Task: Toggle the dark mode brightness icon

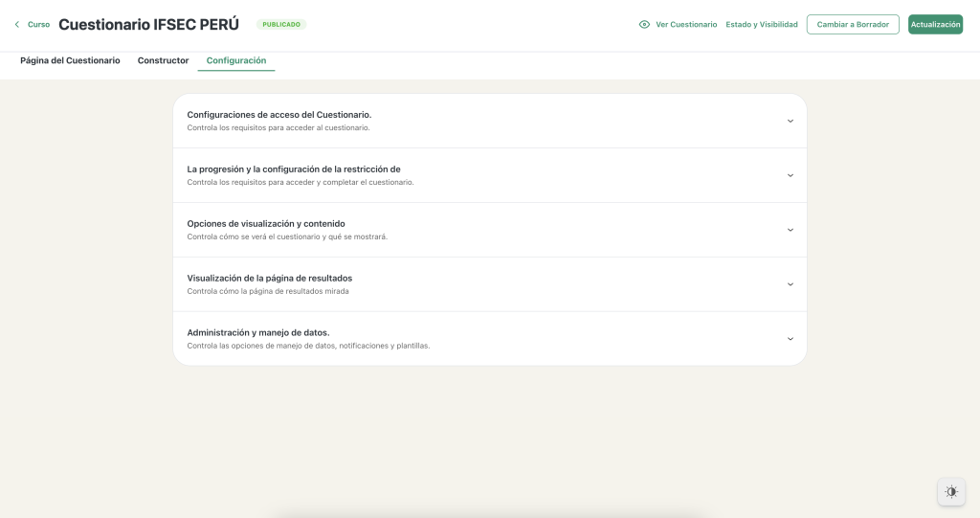Action: pyautogui.click(x=951, y=492)
